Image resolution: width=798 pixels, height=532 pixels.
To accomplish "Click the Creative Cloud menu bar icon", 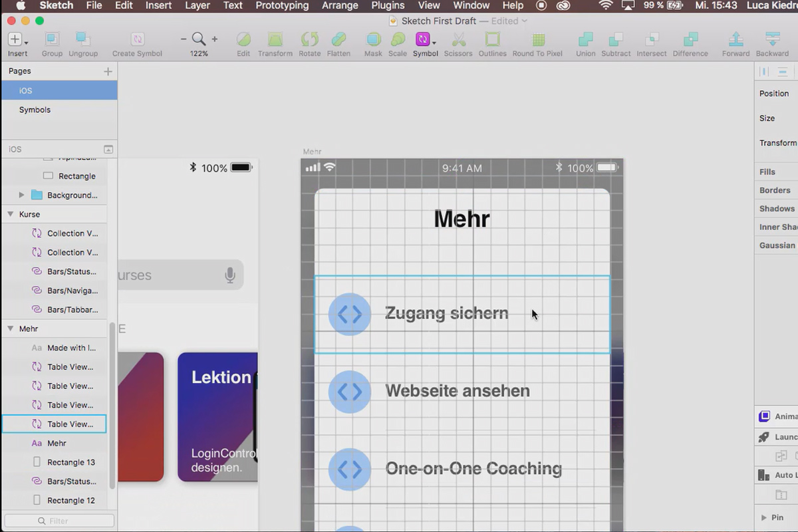I will tap(564, 5).
